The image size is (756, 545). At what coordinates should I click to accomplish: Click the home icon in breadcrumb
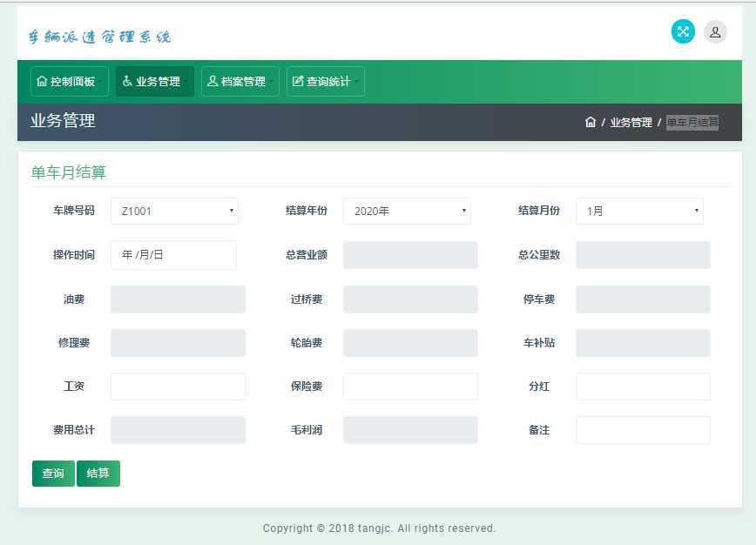pos(591,122)
